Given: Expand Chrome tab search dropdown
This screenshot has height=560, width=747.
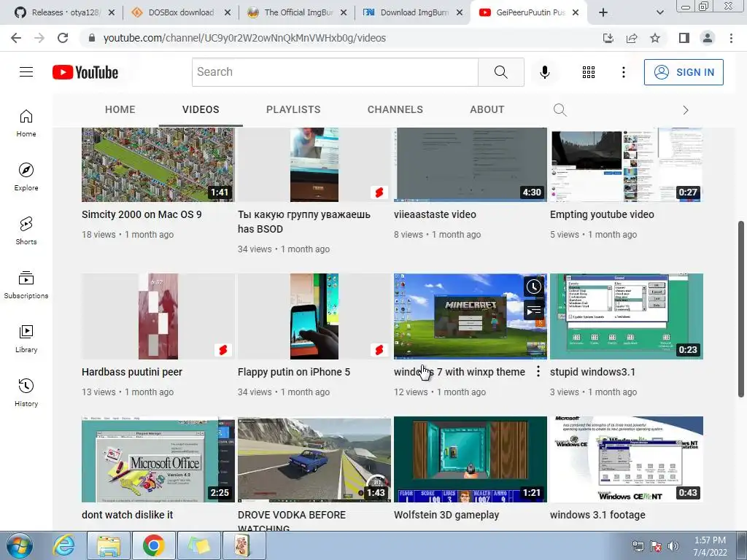Looking at the screenshot, I should pos(659,12).
